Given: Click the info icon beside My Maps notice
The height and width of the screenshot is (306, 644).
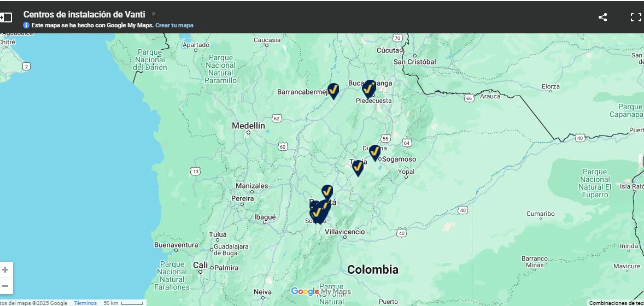Looking at the screenshot, I should click(26, 25).
